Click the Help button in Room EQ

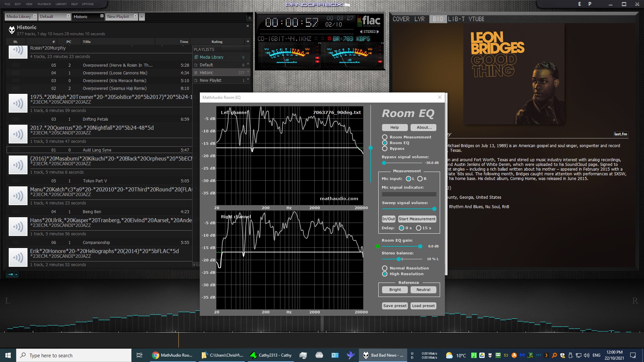(395, 127)
